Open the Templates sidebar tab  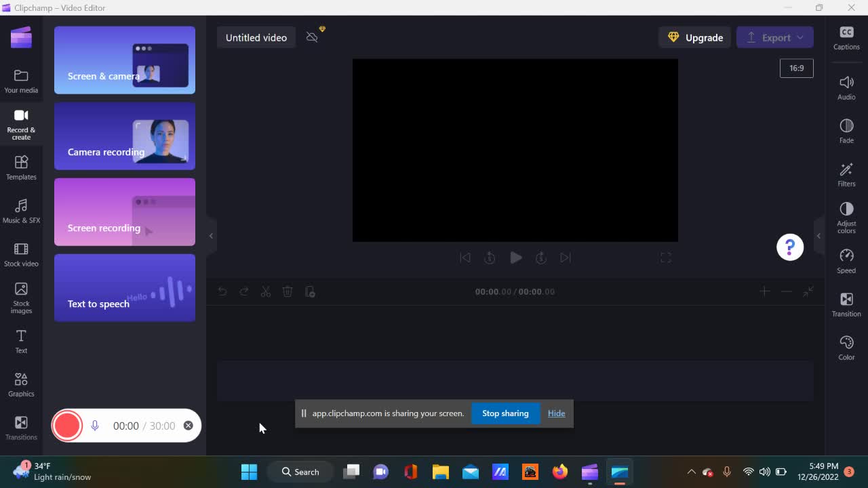coord(21,168)
